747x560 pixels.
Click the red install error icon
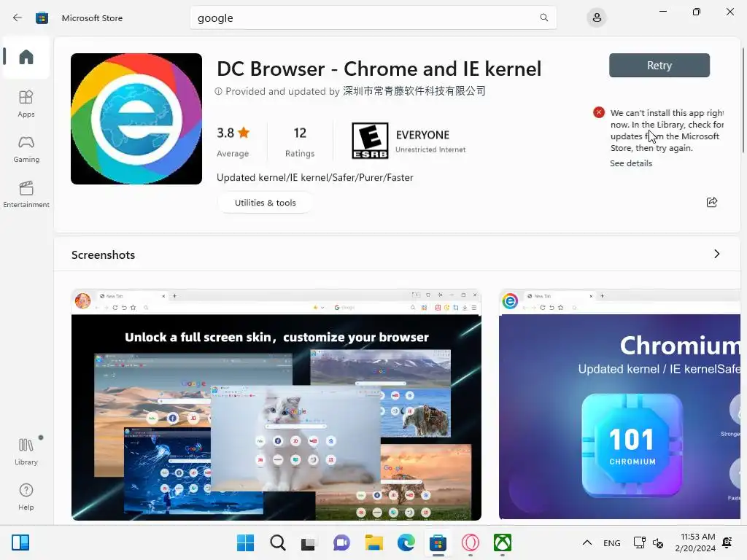click(x=599, y=112)
